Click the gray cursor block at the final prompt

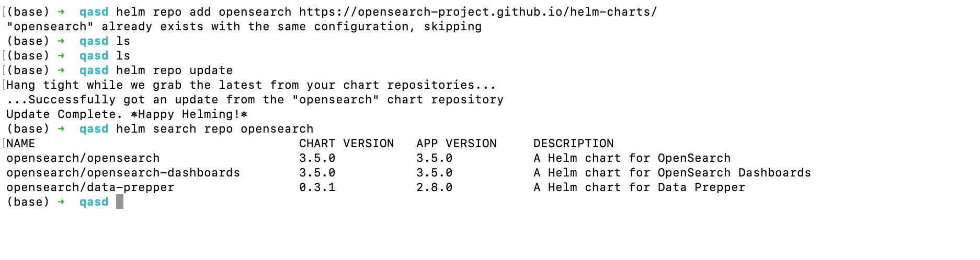click(x=120, y=202)
